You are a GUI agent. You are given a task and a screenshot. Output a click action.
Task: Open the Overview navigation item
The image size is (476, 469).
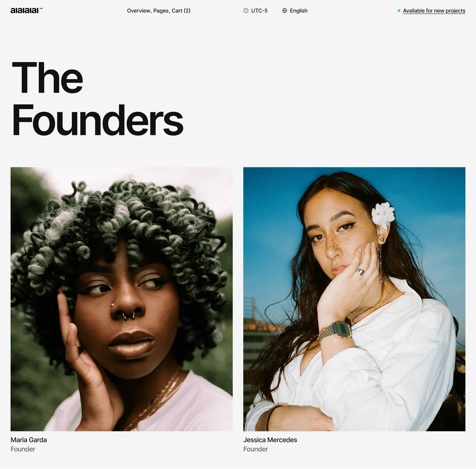click(139, 11)
